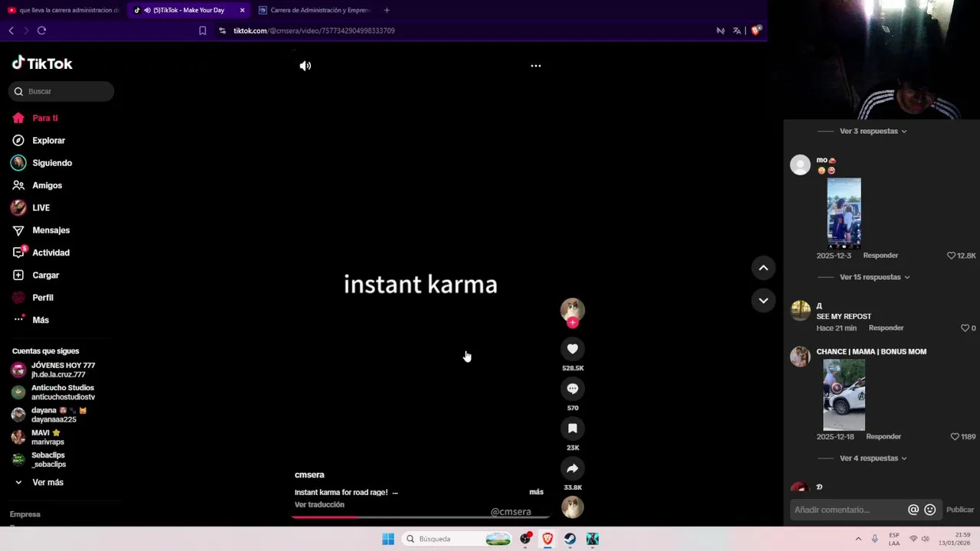Screen dimensions: 980x551
Task: Reply to the SEE MY REPOST comment
Action: 886,328
